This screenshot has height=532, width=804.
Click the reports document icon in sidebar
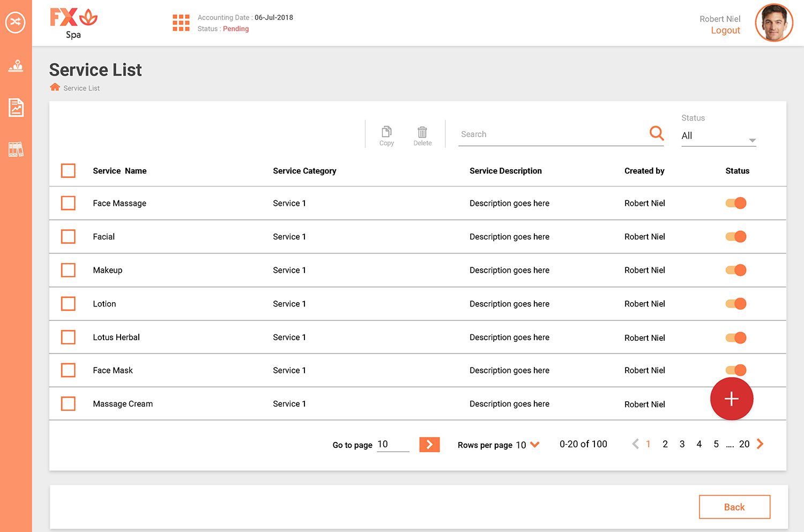tap(16, 108)
